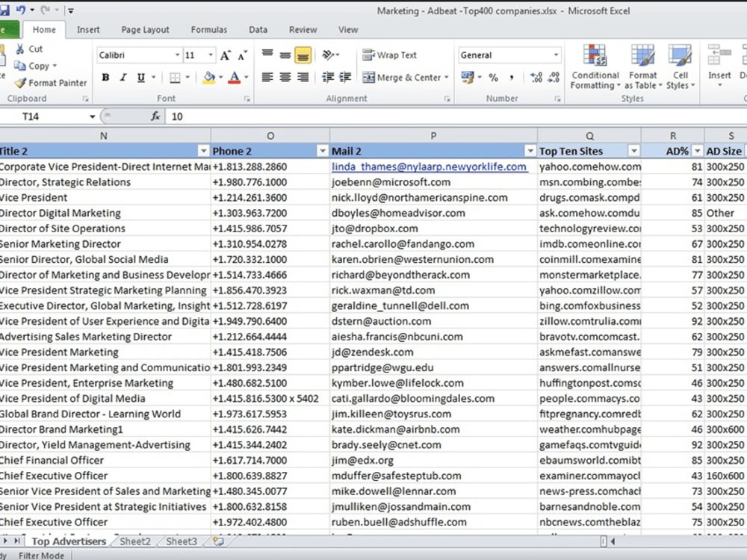This screenshot has height=560, width=747.
Task: Click the Increase Decimal icon
Action: [x=536, y=76]
